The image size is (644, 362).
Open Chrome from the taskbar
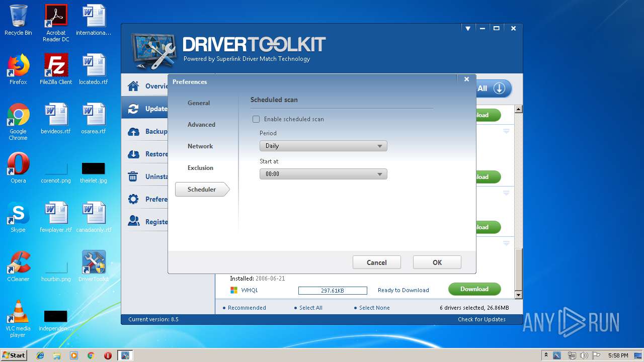91,355
